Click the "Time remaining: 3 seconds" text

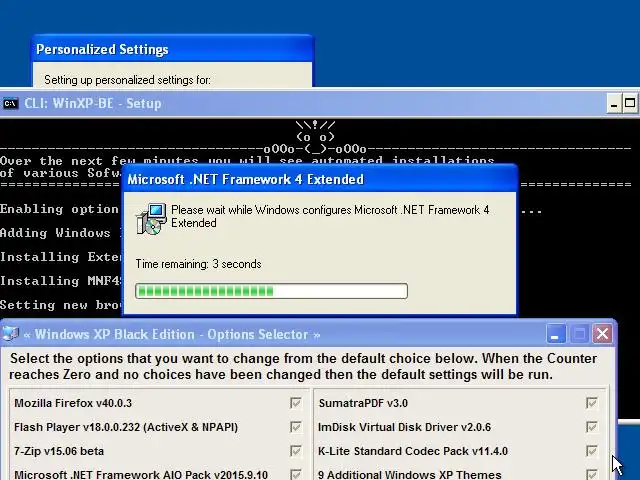coord(198,264)
